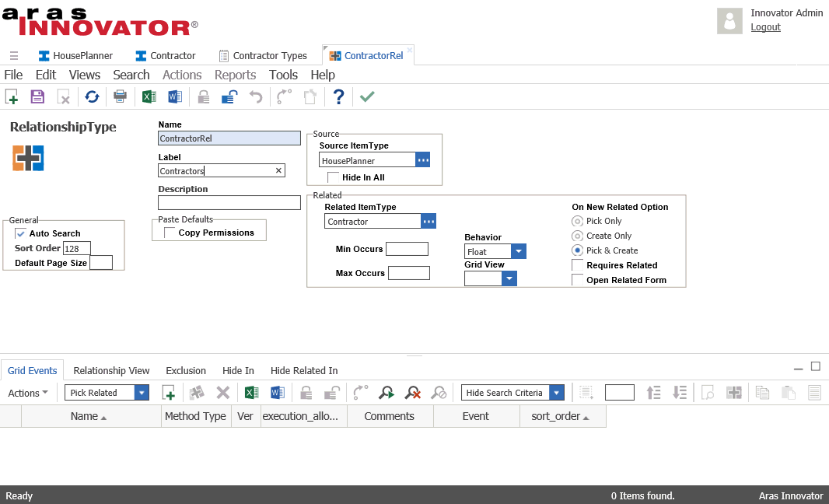Clear the Label field with X button
This screenshot has height=504, width=829.
pos(278,170)
